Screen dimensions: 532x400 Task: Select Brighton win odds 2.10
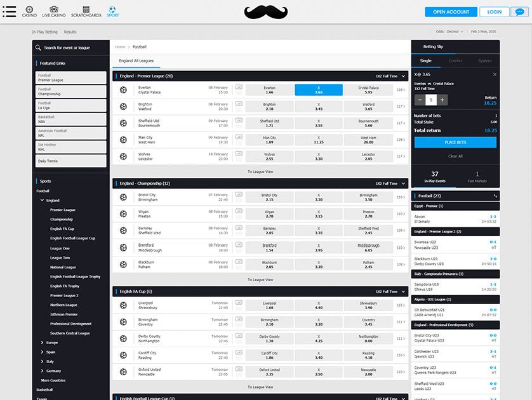(269, 107)
